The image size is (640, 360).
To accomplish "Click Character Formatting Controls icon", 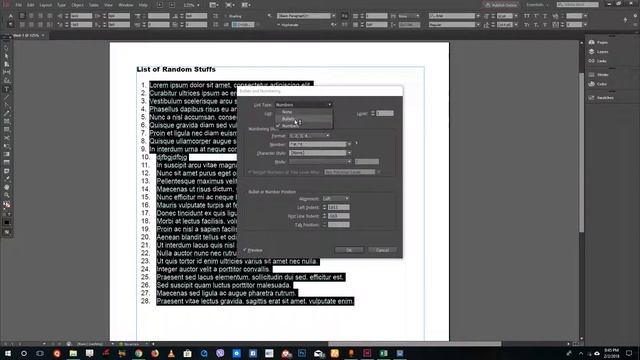I will [11, 16].
